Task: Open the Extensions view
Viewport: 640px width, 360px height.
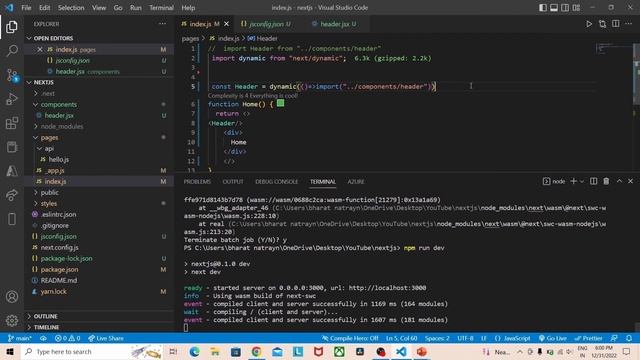Action: pyautogui.click(x=12, y=123)
